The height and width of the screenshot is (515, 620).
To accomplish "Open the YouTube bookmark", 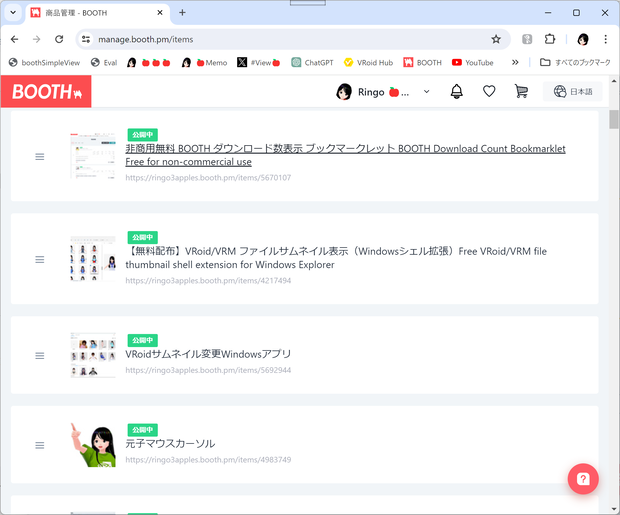I will [x=473, y=62].
